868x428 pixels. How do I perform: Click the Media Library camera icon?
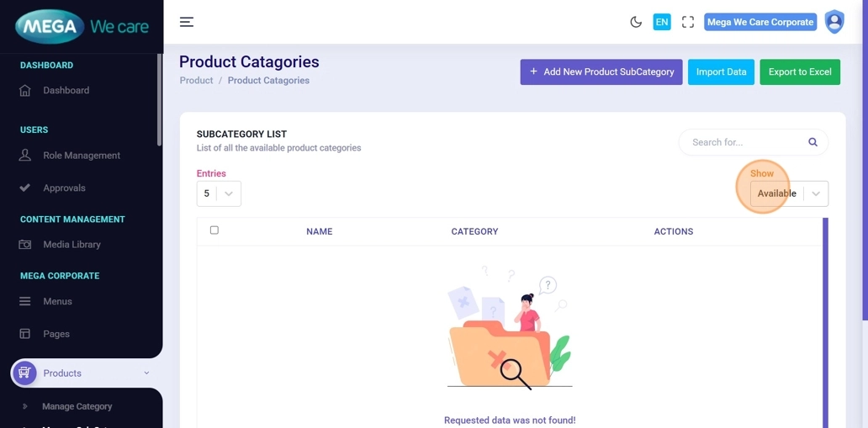point(25,245)
